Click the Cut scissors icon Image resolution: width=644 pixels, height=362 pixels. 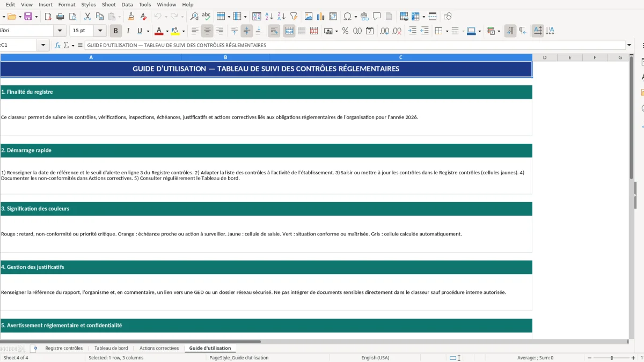[88, 17]
